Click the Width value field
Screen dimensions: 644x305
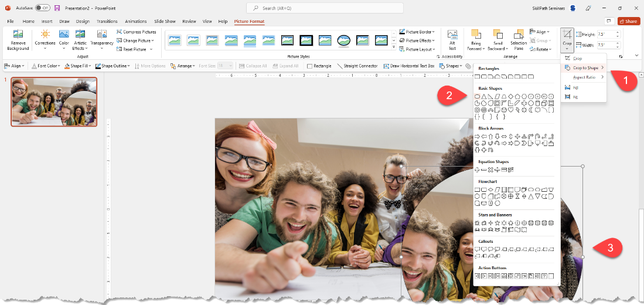[x=606, y=45]
